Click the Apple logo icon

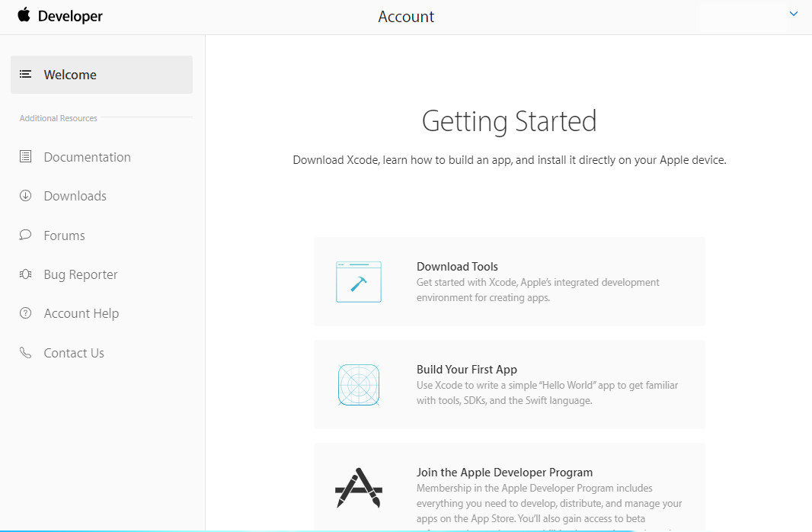click(x=24, y=15)
